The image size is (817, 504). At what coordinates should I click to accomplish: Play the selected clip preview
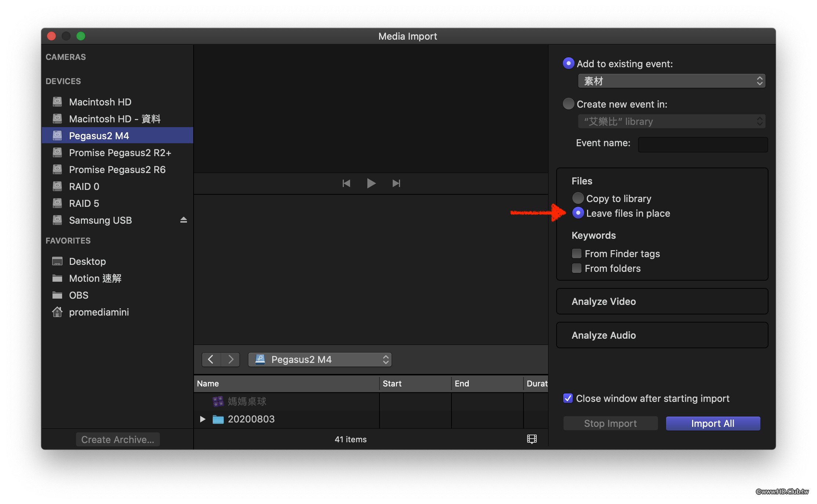pos(371,183)
